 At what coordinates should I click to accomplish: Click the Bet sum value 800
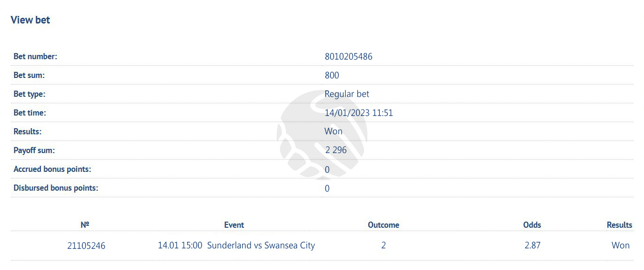click(x=332, y=75)
